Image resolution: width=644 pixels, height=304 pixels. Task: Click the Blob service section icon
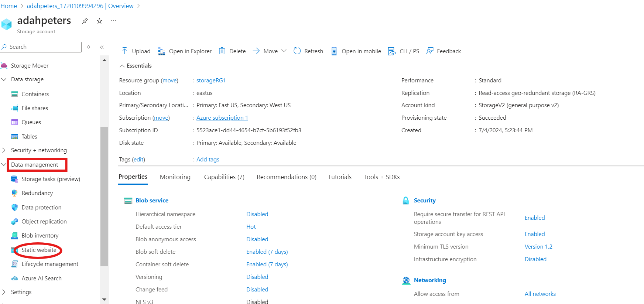[128, 201]
